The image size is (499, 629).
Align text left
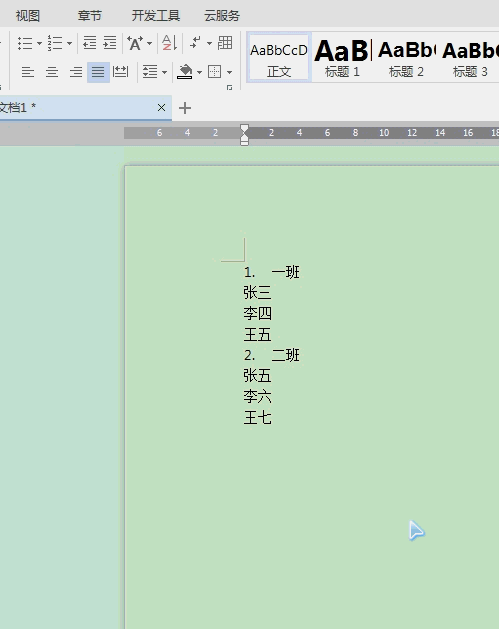[28, 72]
